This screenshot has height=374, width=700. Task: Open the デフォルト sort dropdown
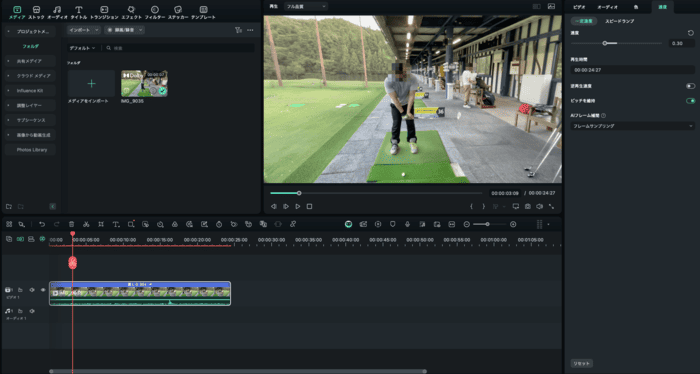(82, 48)
